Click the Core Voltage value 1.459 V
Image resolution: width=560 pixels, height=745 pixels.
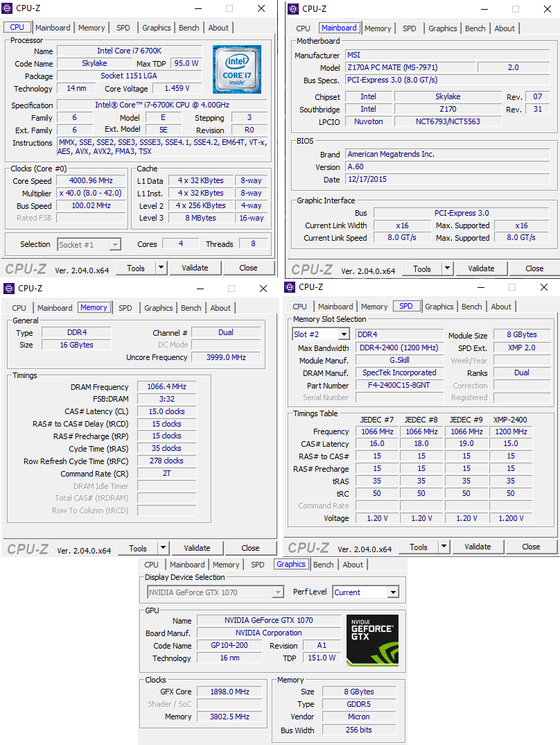tap(177, 88)
